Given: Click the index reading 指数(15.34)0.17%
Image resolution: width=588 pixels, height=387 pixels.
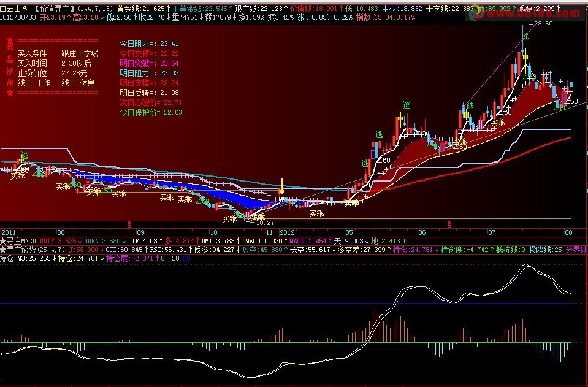Looking at the screenshot, I should click(386, 17).
